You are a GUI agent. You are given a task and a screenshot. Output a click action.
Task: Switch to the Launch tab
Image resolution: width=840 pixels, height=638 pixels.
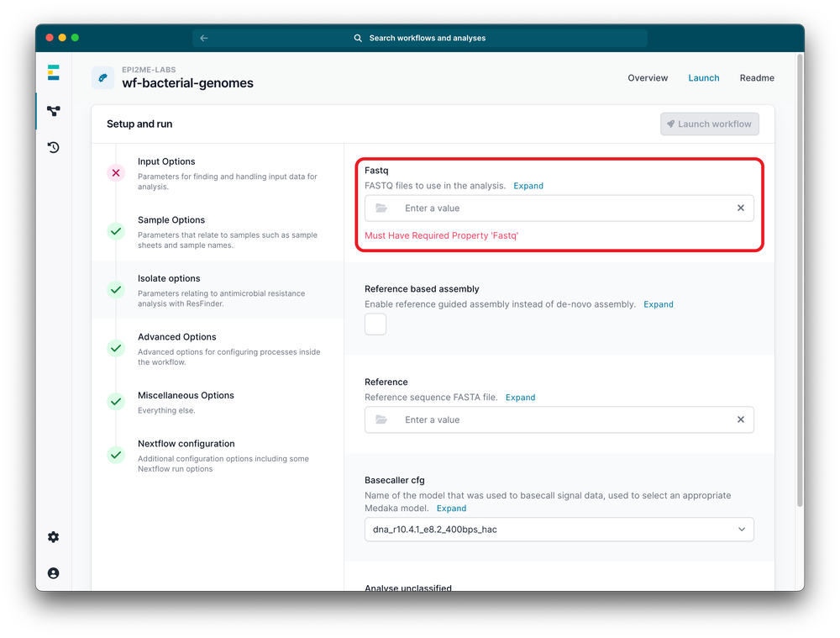click(704, 78)
